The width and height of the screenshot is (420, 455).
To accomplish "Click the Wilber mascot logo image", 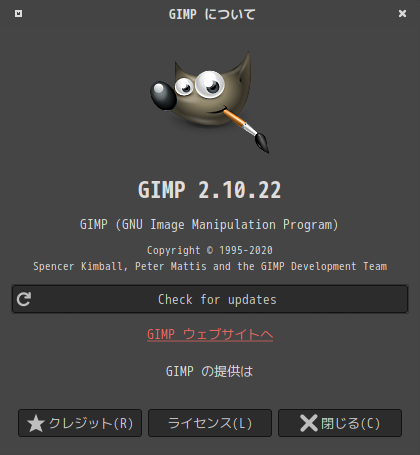I will [210, 102].
